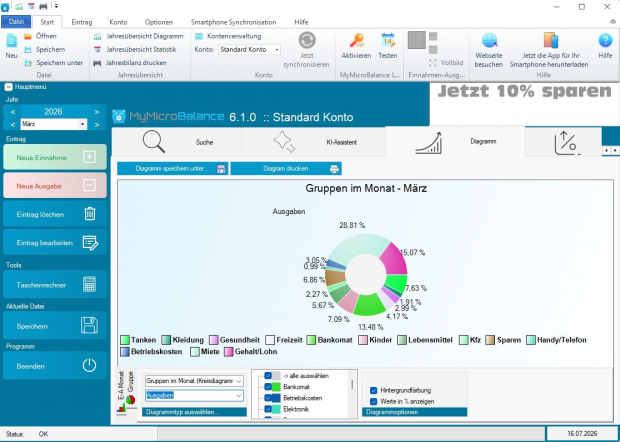Toggle the '-> alle auswählen' checkbox
This screenshot has height=442, width=620.
tap(268, 376)
